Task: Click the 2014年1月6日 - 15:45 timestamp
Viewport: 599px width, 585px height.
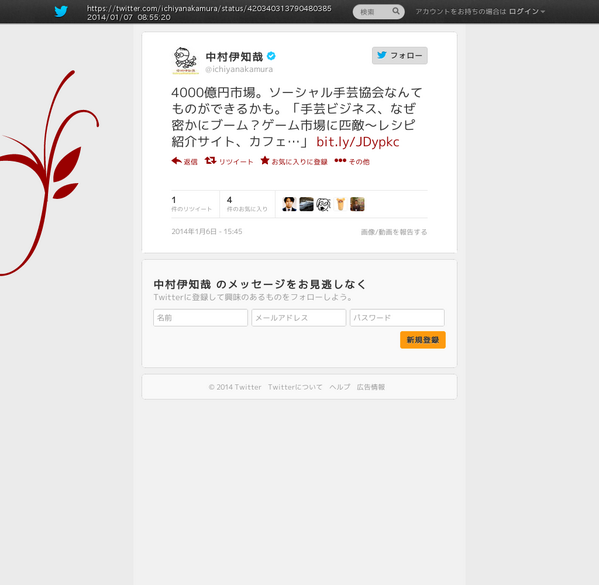Action: click(x=207, y=232)
